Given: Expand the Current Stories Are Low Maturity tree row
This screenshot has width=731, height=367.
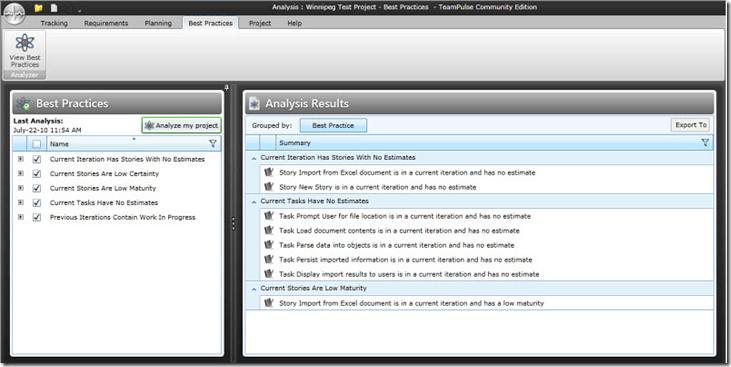Looking at the screenshot, I should click(x=21, y=188).
